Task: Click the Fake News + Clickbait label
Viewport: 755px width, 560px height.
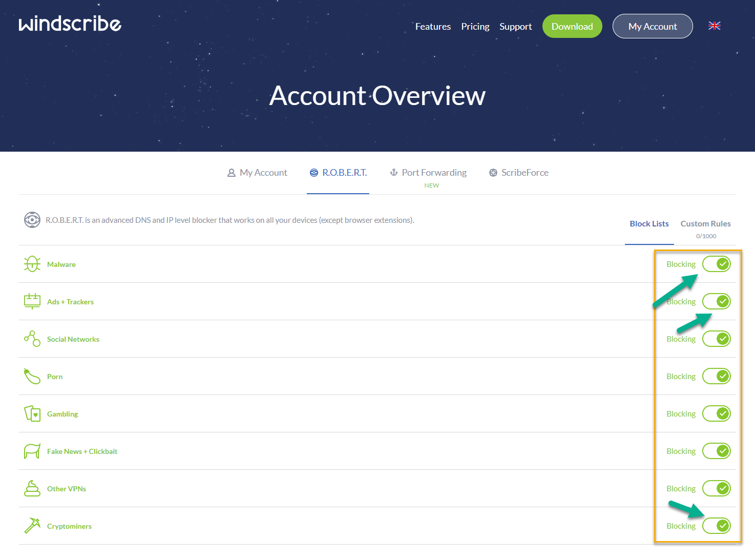Action: pyautogui.click(x=82, y=451)
